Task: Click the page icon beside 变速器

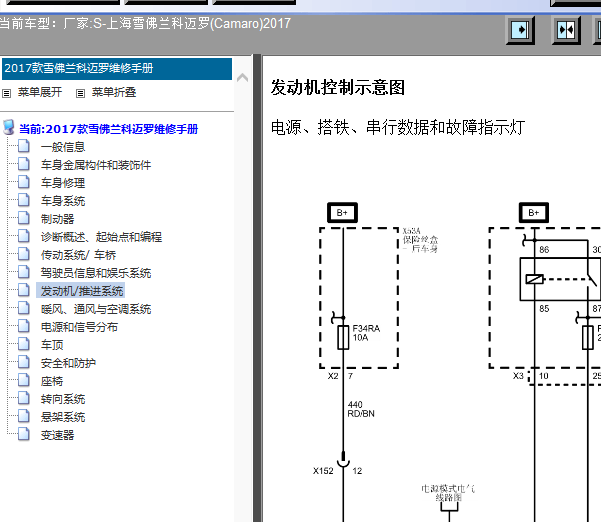Action: tap(24, 434)
